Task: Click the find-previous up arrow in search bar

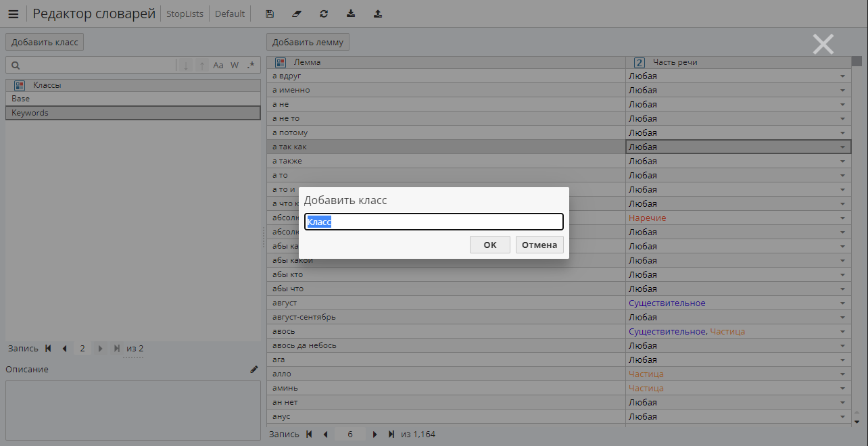Action: (202, 66)
